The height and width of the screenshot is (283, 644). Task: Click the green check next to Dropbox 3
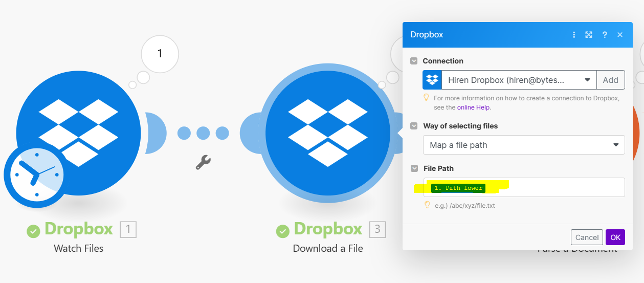tap(283, 231)
